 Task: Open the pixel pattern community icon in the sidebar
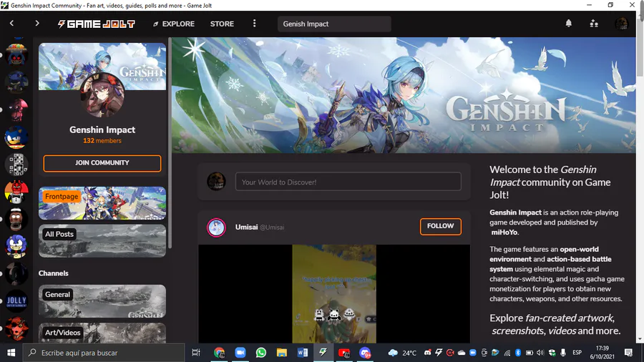coord(16,164)
